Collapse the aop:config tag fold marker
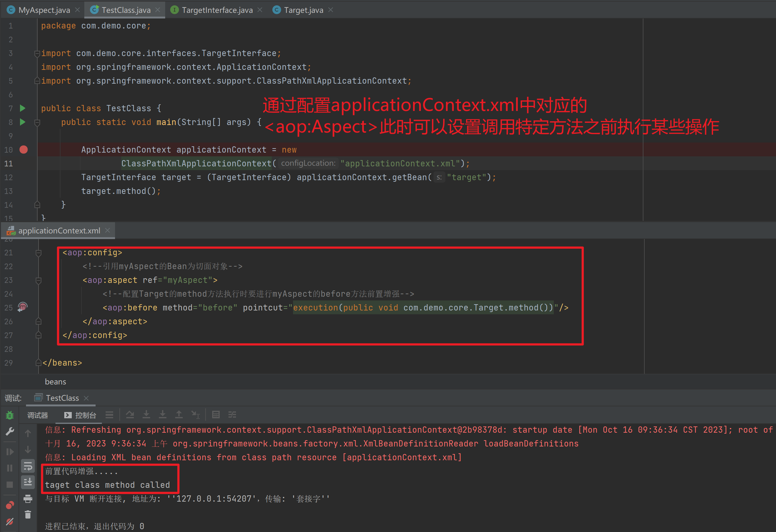 (39, 253)
